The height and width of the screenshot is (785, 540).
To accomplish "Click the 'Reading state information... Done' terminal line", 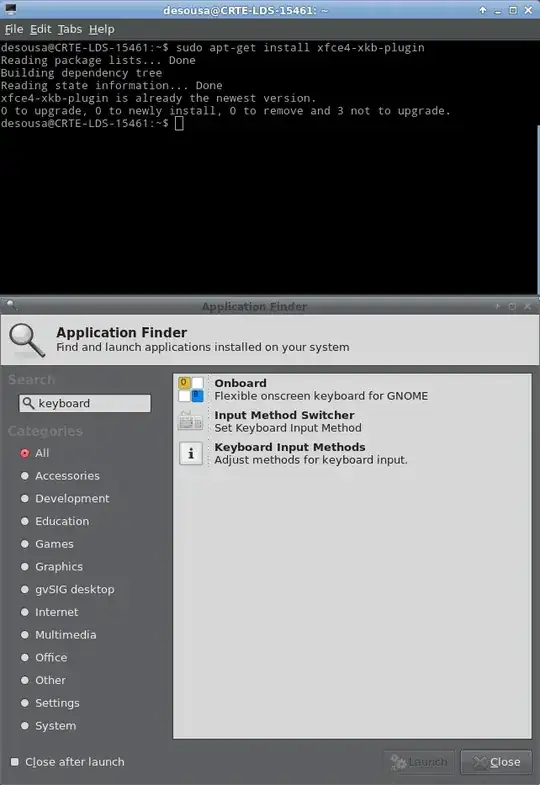I will [112, 86].
